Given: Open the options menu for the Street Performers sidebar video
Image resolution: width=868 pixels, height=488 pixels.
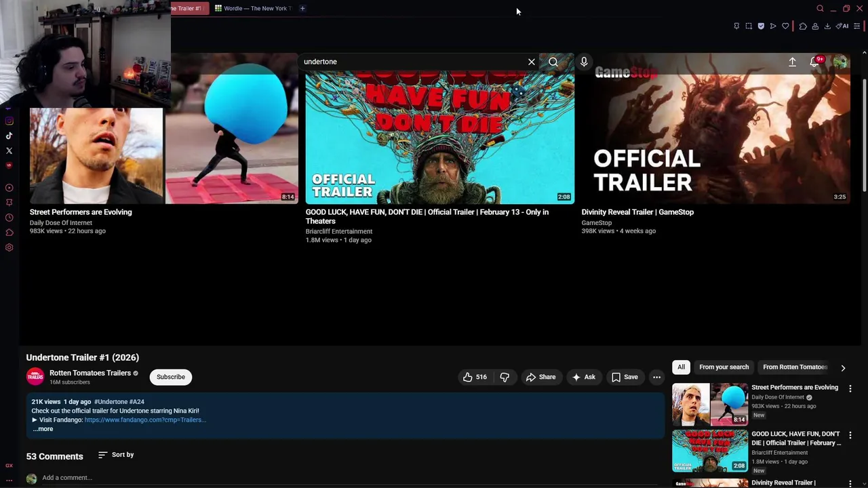Looking at the screenshot, I should [850, 388].
